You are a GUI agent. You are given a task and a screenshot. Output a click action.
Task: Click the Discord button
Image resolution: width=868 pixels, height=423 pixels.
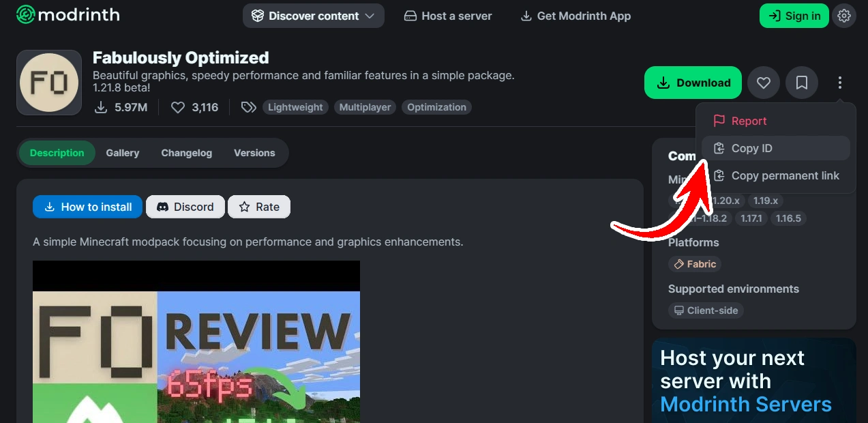point(185,207)
